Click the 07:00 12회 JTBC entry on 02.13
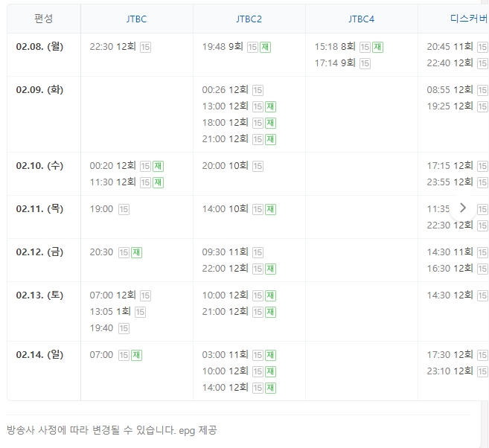This screenshot has height=448, width=489. coord(112,295)
